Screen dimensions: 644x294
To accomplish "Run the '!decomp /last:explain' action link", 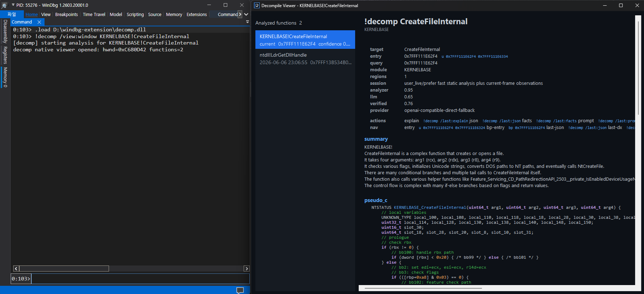I will [446, 121].
